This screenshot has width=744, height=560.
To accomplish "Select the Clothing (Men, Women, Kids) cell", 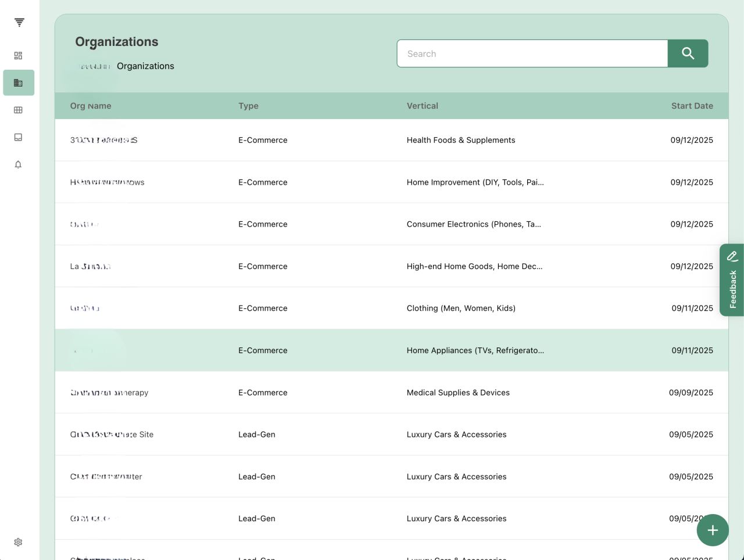I will [x=461, y=308].
